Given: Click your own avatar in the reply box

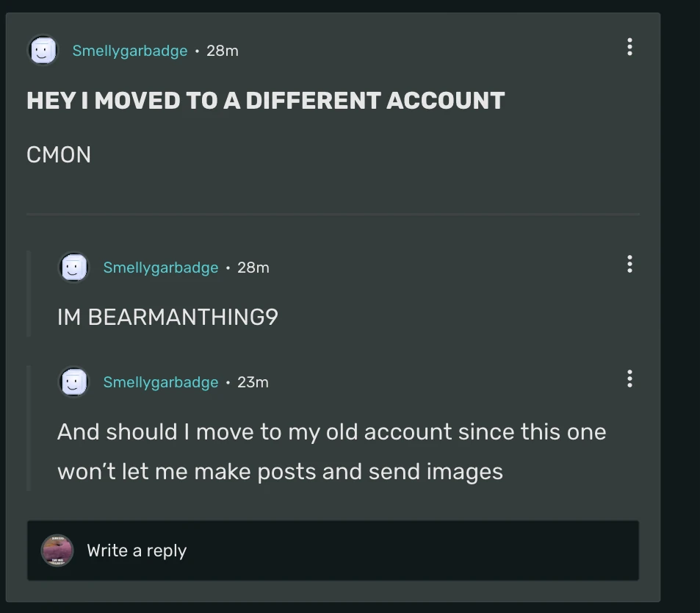Looking at the screenshot, I should pyautogui.click(x=56, y=550).
